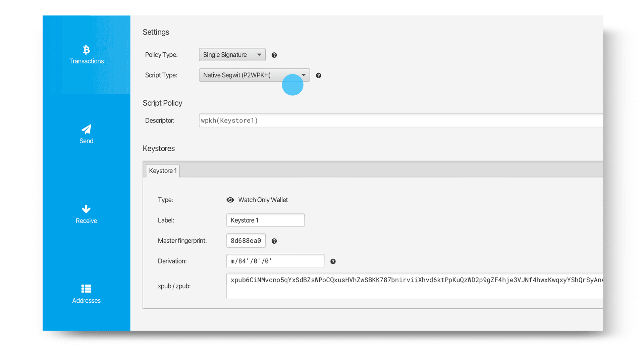Click the Derivation field m/84'/0'/0'
This screenshot has height=347, width=644.
coord(275,261)
